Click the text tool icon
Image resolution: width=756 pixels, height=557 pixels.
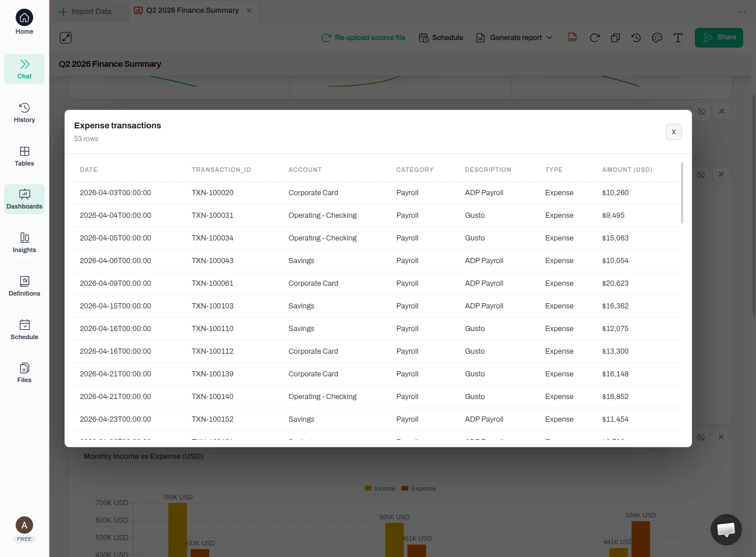(678, 38)
